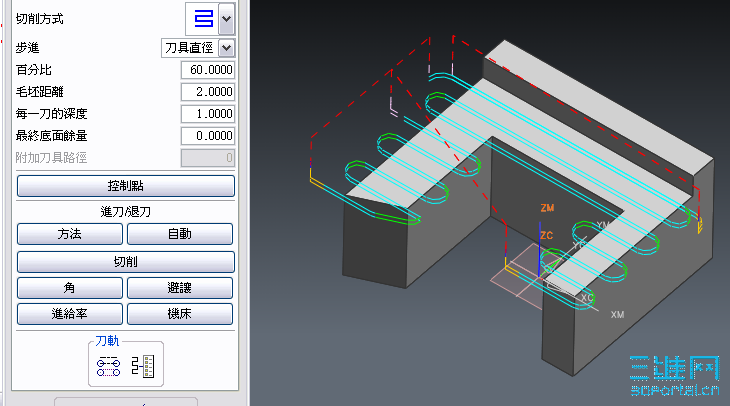Click the ZM axis label in viewport
Screen dimensions: 730x406
[x=548, y=208]
